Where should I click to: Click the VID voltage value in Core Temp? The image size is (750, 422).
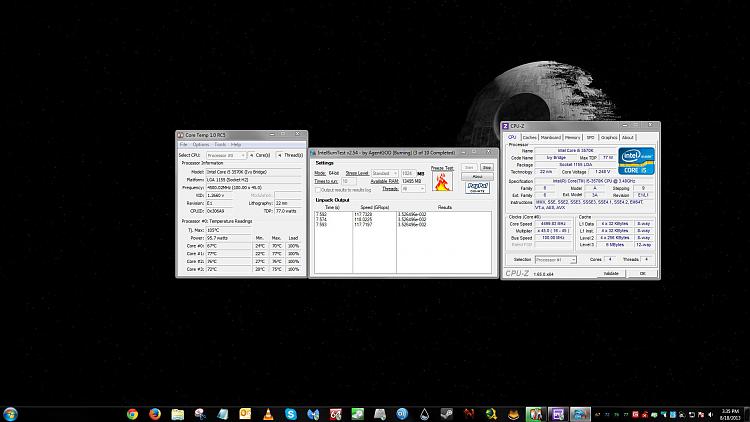(219, 195)
